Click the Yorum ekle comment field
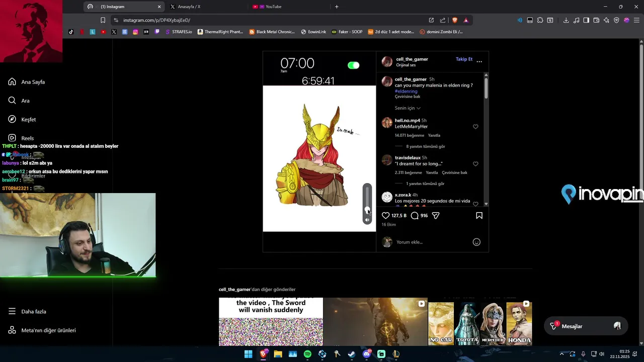This screenshot has width=644, height=362. coord(433,242)
